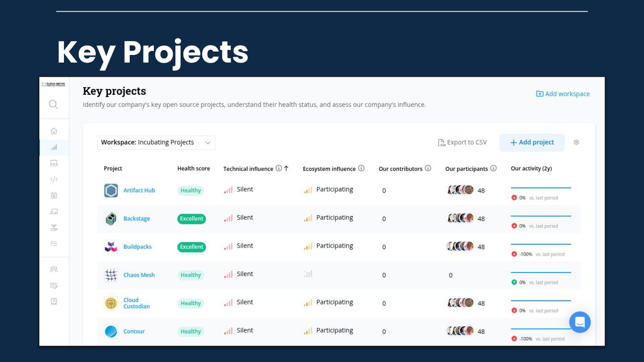Open the document sidebar icon at bottom
The image size is (644, 362).
tap(54, 302)
